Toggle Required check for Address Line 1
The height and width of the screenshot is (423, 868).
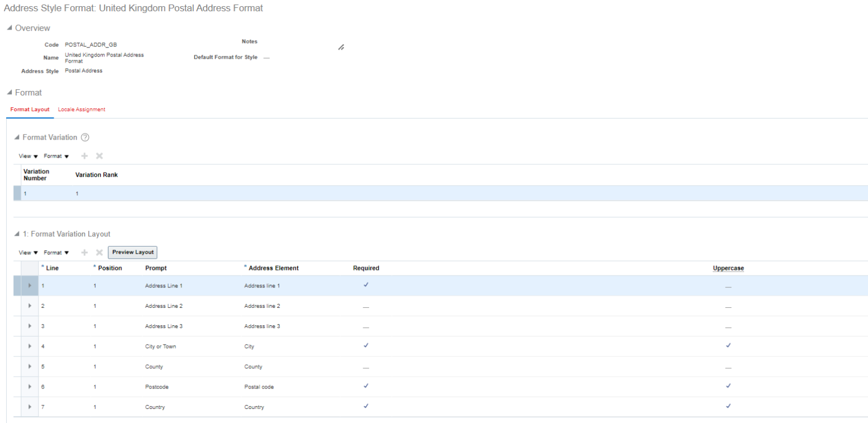coord(366,285)
